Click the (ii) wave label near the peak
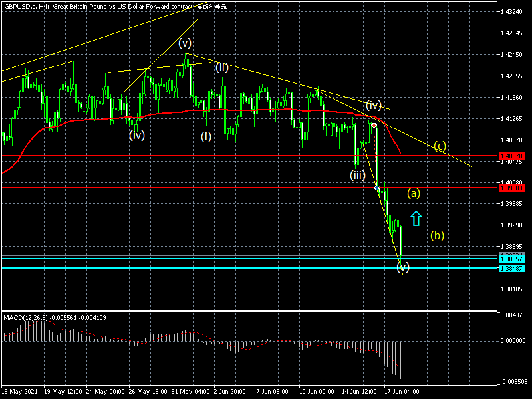532x399 pixels. point(221,67)
